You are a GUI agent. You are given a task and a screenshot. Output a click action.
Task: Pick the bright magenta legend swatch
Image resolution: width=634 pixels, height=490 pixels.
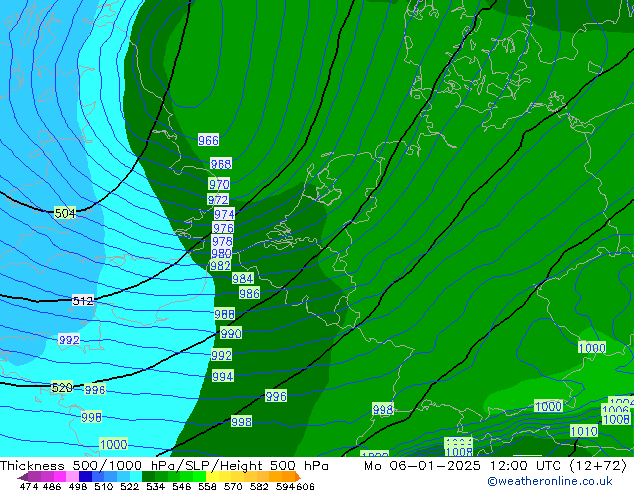[x=60, y=477]
